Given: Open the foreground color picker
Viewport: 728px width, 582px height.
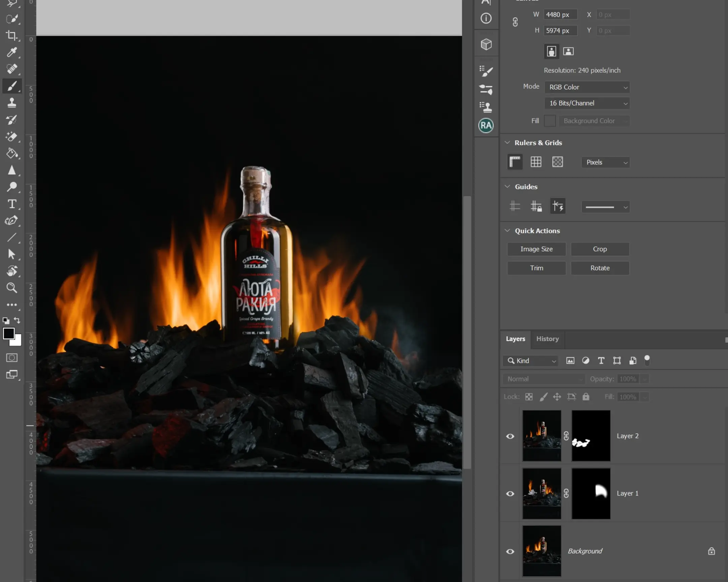Looking at the screenshot, I should pyautogui.click(x=9, y=334).
